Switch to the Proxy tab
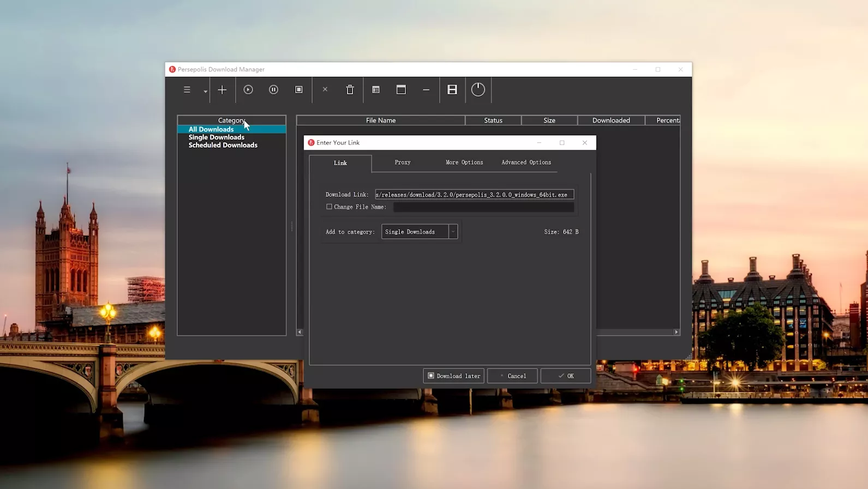 tap(402, 162)
